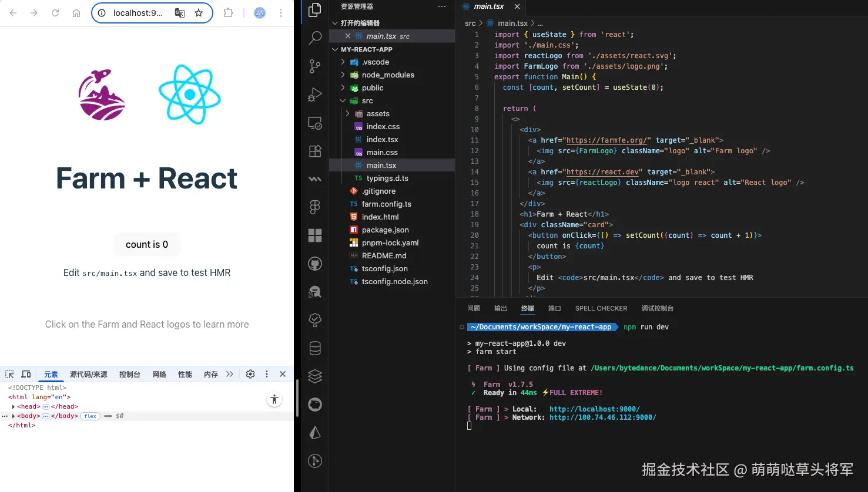Expand the head element in DOM tree
The height and width of the screenshot is (492, 868).
click(14, 406)
